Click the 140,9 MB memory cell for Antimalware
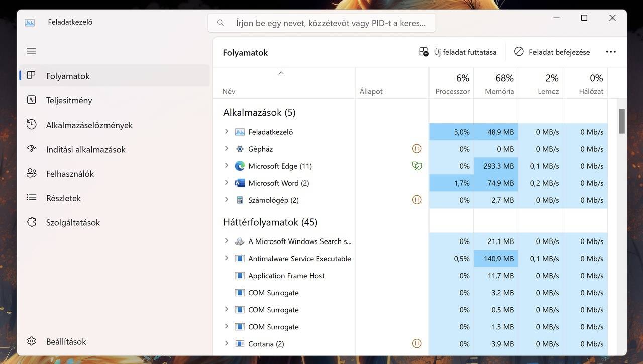Viewport: 643px width, 364px height. (x=496, y=259)
